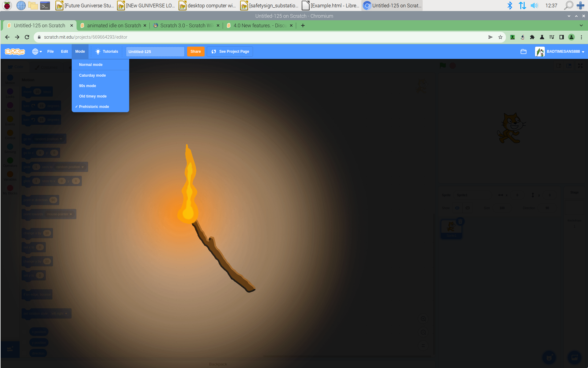This screenshot has height=368, width=588.
Task: Delete Sprite1 using the trash icon
Action: tap(460, 221)
